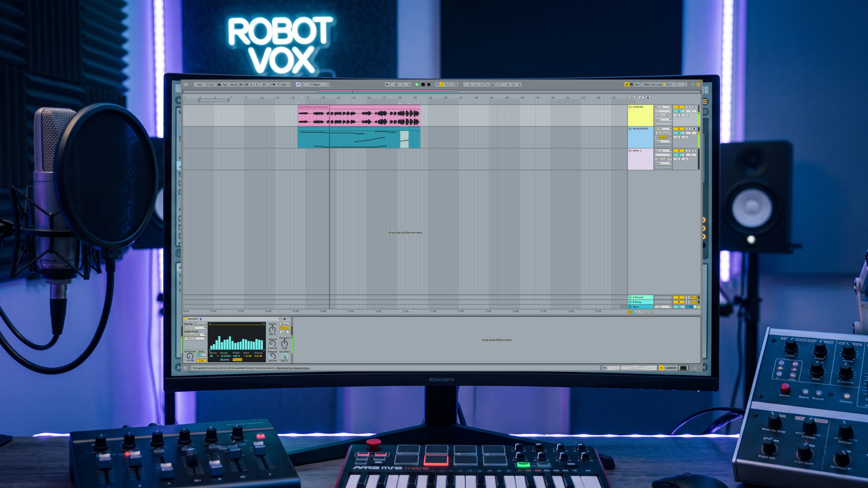Viewport: 868px width, 488px height.
Task: Select the Main track header
Action: (640, 306)
